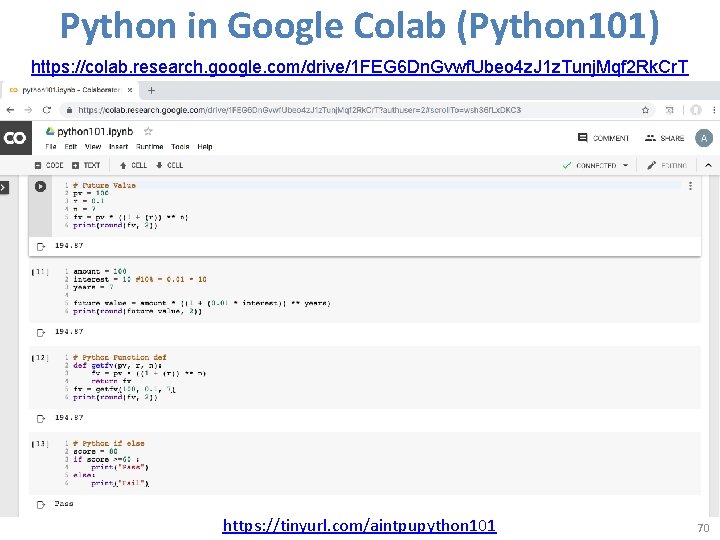The height and width of the screenshot is (540, 720).
Task: Select cell 11 execution bracket
Action: click(40, 272)
